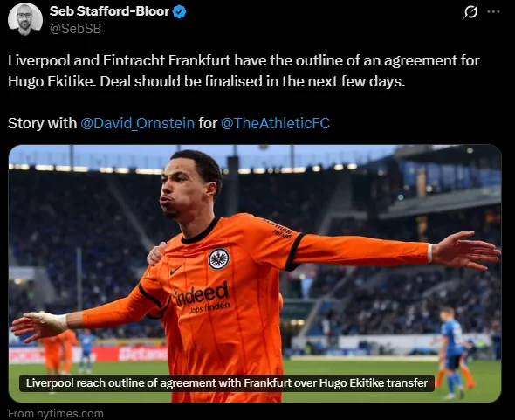Screen dimensions: 515x420
Task: Click the Liverpool reach outline headline caption
Action: pos(227,383)
